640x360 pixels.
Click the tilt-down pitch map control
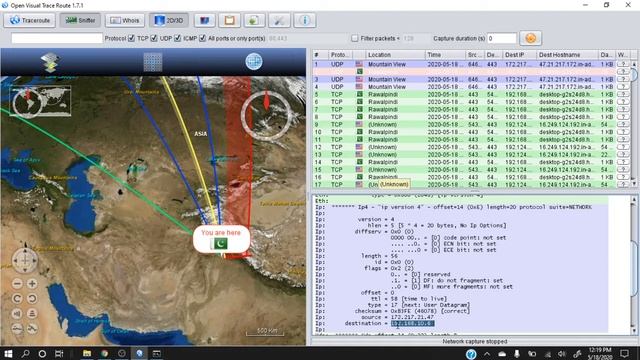tap(32, 313)
